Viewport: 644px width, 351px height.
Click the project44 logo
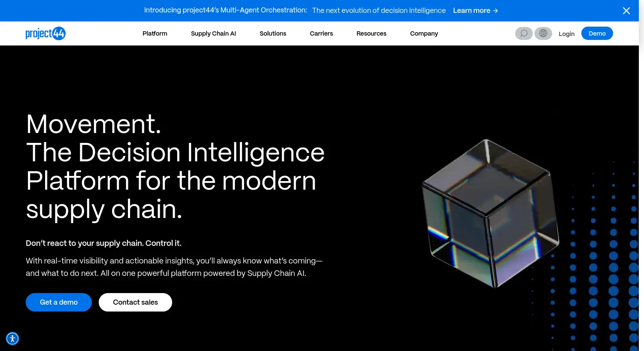pyautogui.click(x=46, y=33)
